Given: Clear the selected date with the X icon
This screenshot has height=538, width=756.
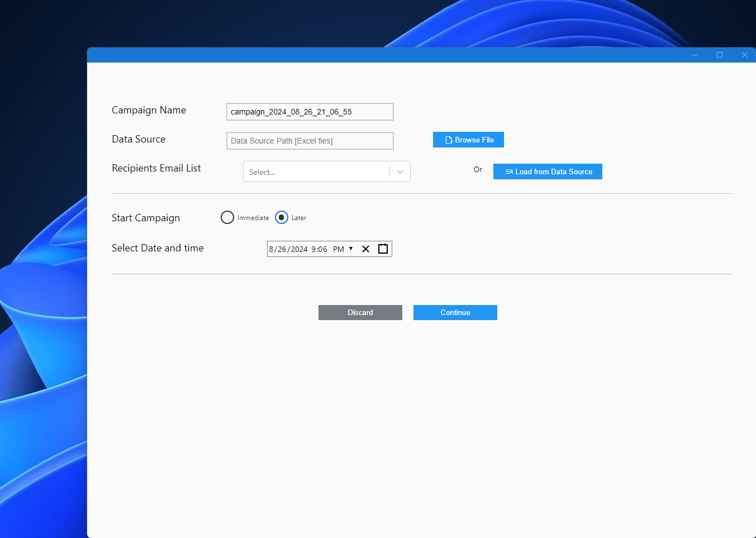Looking at the screenshot, I should pos(365,249).
